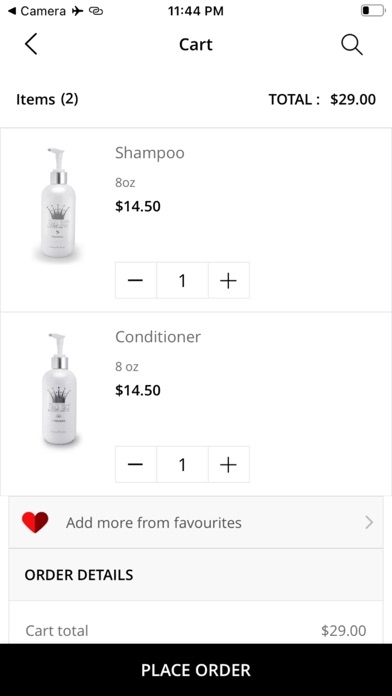Select the Conditioner product title

[158, 336]
